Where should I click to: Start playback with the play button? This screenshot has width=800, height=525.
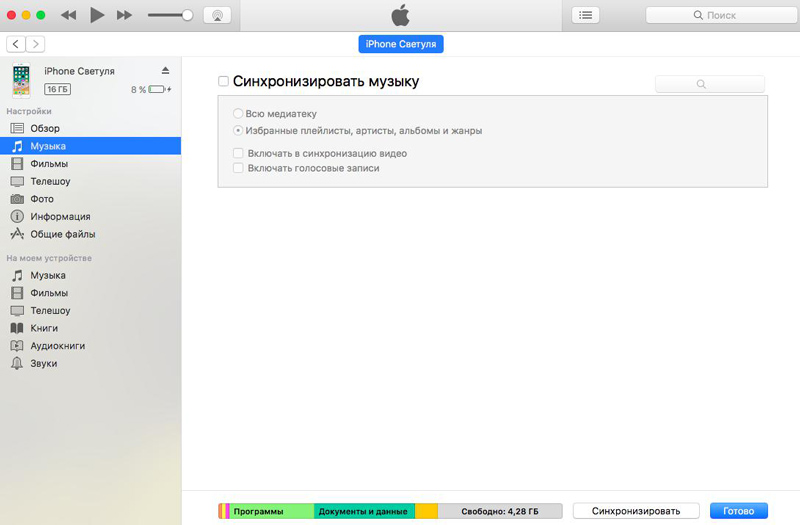(x=97, y=15)
